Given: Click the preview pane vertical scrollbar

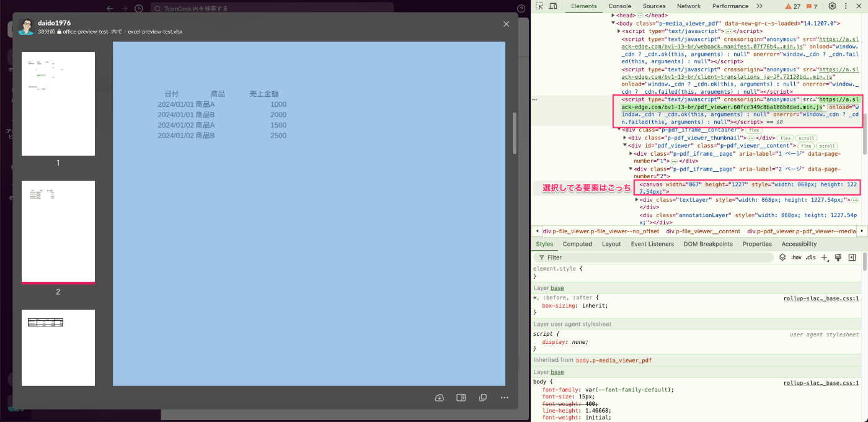Looking at the screenshot, I should coord(514,133).
